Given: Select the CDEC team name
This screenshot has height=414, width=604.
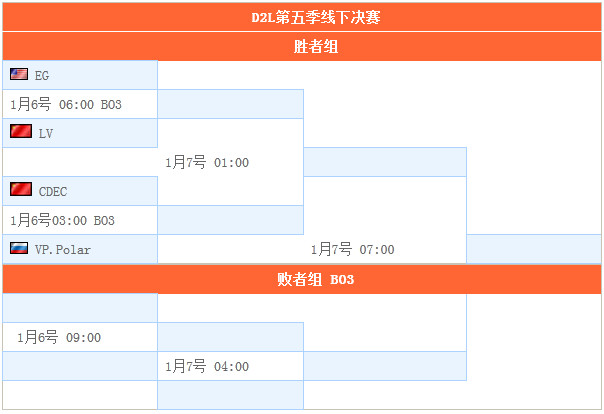Looking at the screenshot, I should pos(53,191).
